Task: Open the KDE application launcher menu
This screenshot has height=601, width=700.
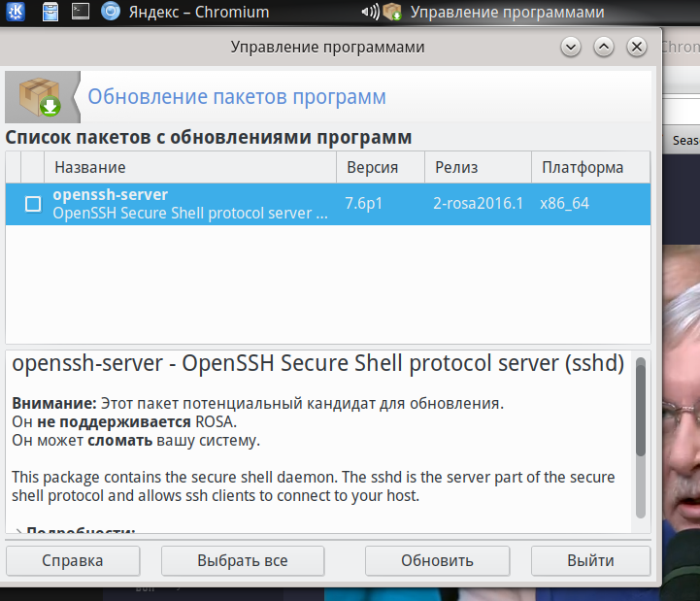Action: click(x=17, y=13)
